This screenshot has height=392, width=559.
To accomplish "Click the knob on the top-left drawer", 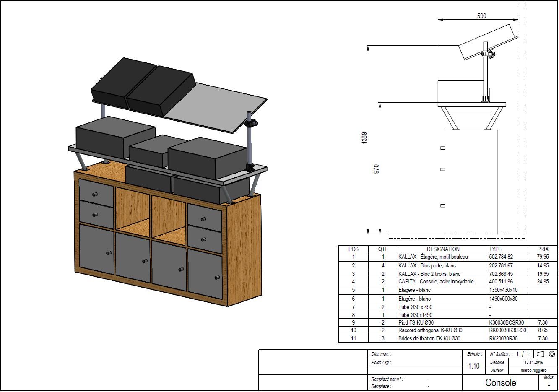I will (x=94, y=194).
